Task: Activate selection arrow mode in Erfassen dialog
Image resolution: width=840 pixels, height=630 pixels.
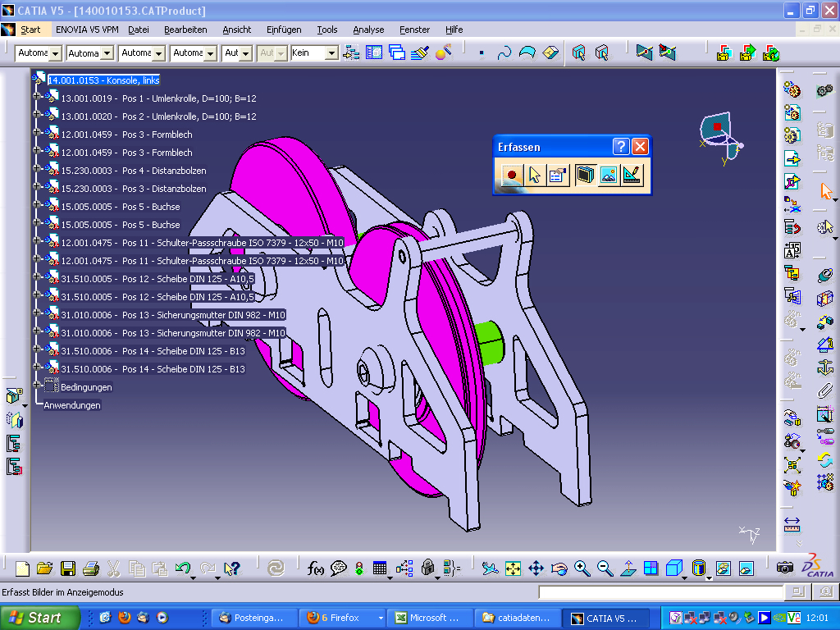Action: coord(534,176)
